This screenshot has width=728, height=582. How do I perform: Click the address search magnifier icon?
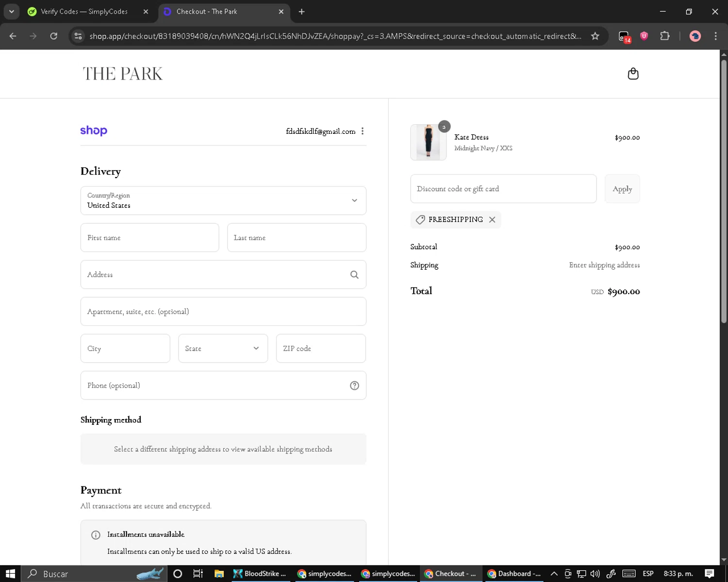[354, 275]
